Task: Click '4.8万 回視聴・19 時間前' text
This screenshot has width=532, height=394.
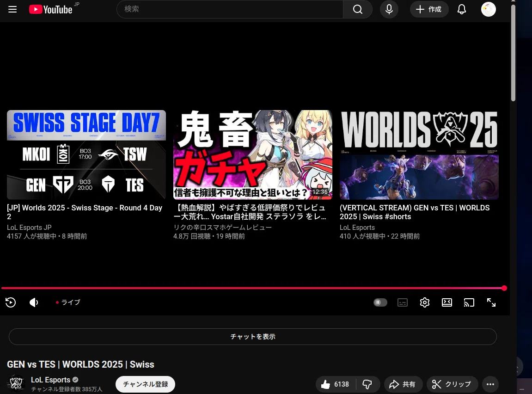Action: [x=209, y=236]
